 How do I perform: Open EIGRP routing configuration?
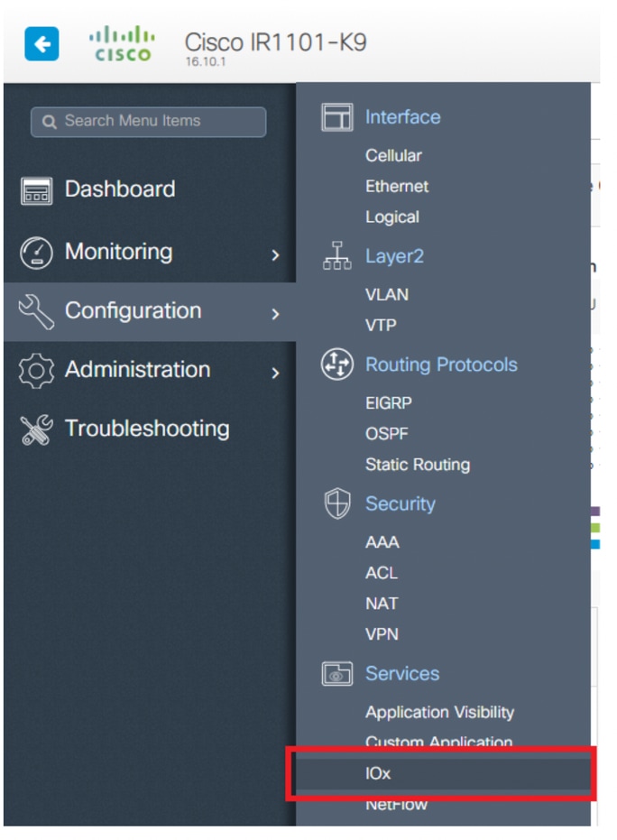point(388,402)
